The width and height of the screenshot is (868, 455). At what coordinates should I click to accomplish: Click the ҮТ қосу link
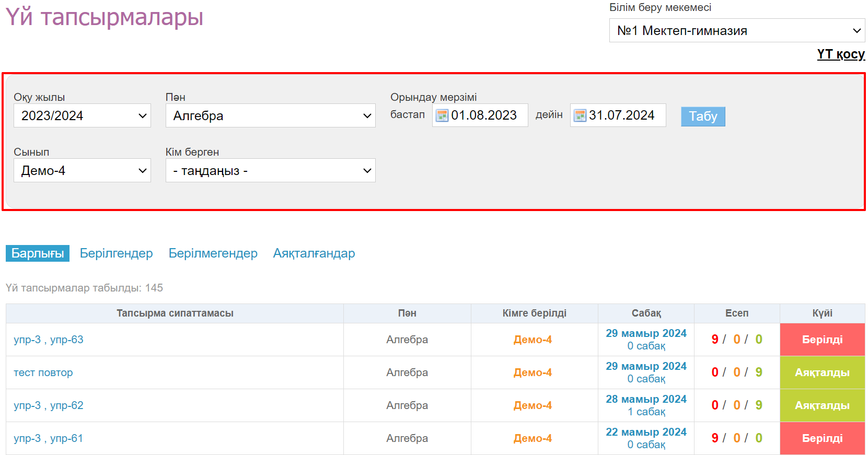click(x=840, y=54)
